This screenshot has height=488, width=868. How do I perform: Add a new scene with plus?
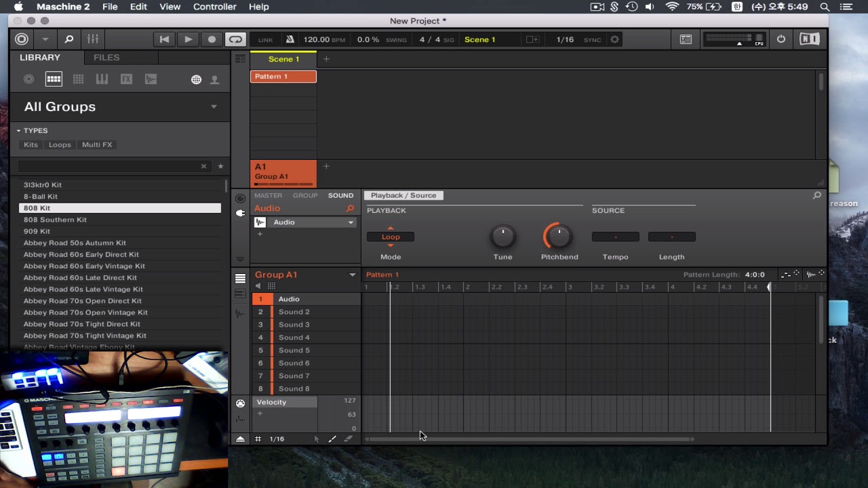point(326,59)
